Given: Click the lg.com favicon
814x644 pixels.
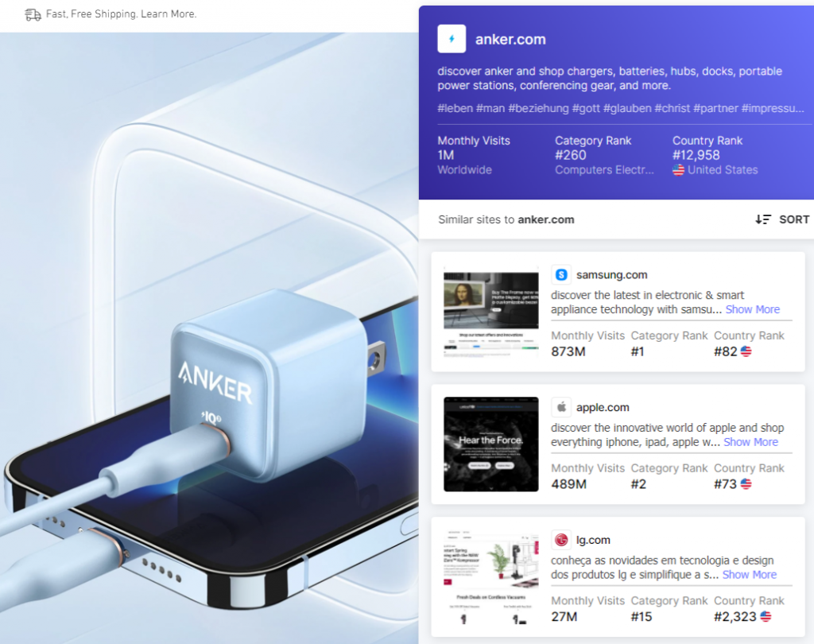Looking at the screenshot, I should (x=561, y=540).
